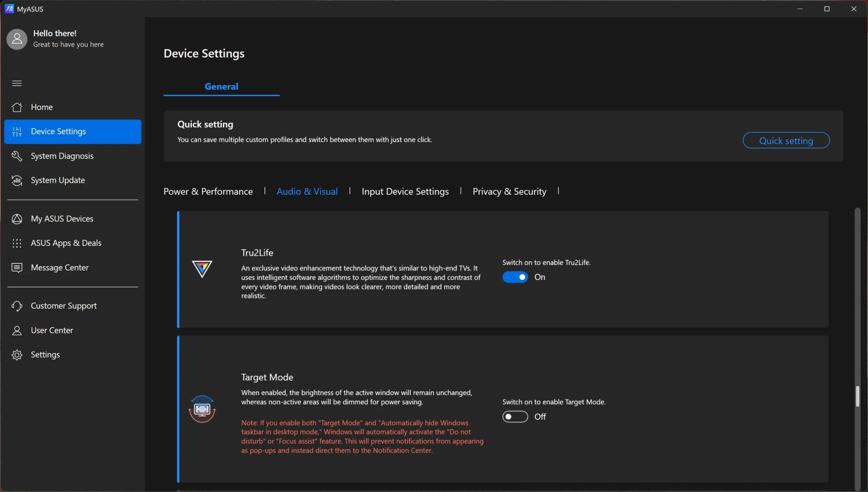Go to Privacy & Security section

509,192
